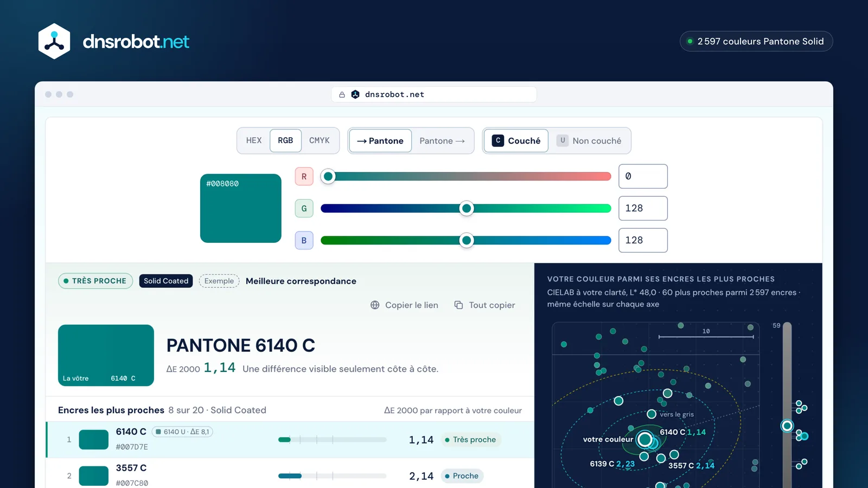Click the PANTONE 6140 C heading
This screenshot has width=868, height=488.
241,345
